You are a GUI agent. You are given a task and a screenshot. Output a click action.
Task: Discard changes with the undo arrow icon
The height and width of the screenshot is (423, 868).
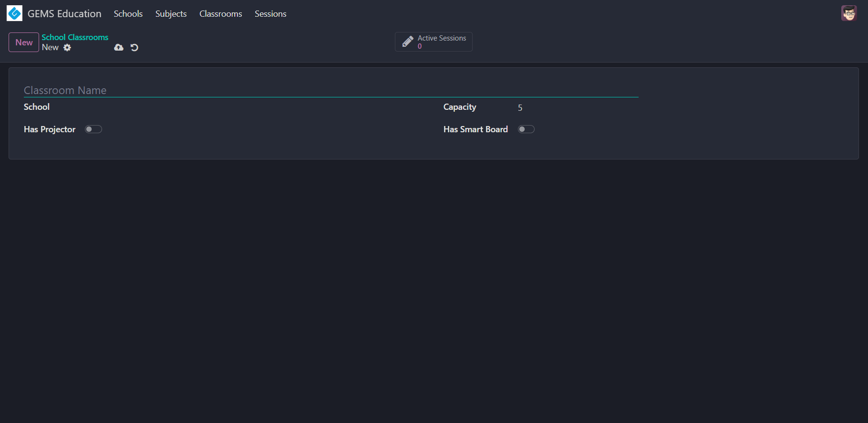tap(134, 48)
